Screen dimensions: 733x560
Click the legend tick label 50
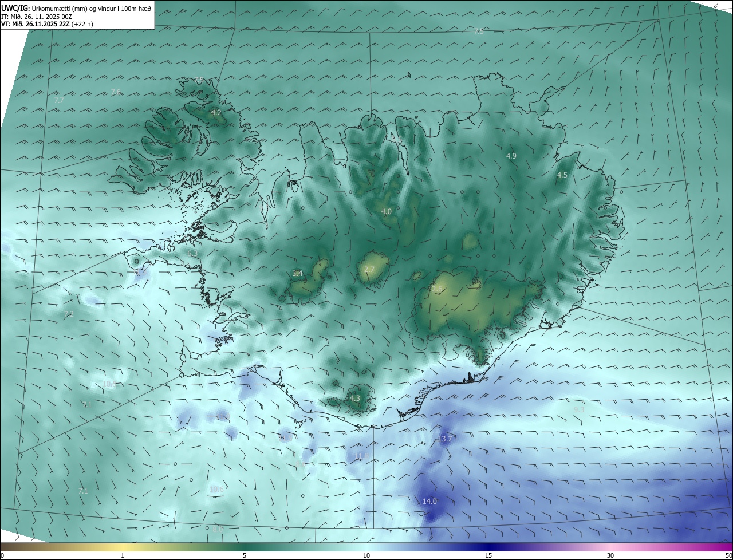pos(728,555)
